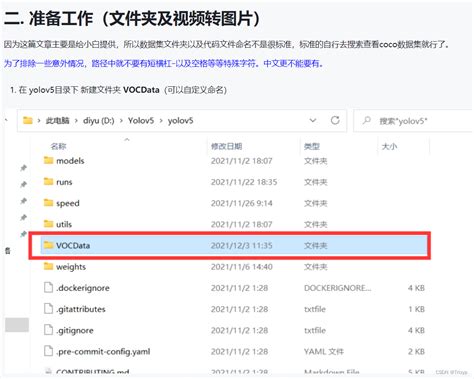
Task: Select the .dockerignore file name
Action: 83,288
